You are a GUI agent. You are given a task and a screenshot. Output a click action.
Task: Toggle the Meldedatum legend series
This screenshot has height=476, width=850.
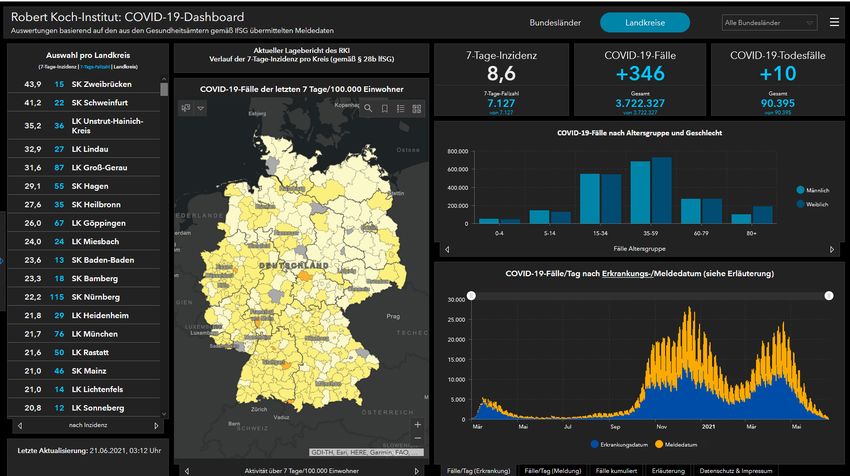point(682,444)
